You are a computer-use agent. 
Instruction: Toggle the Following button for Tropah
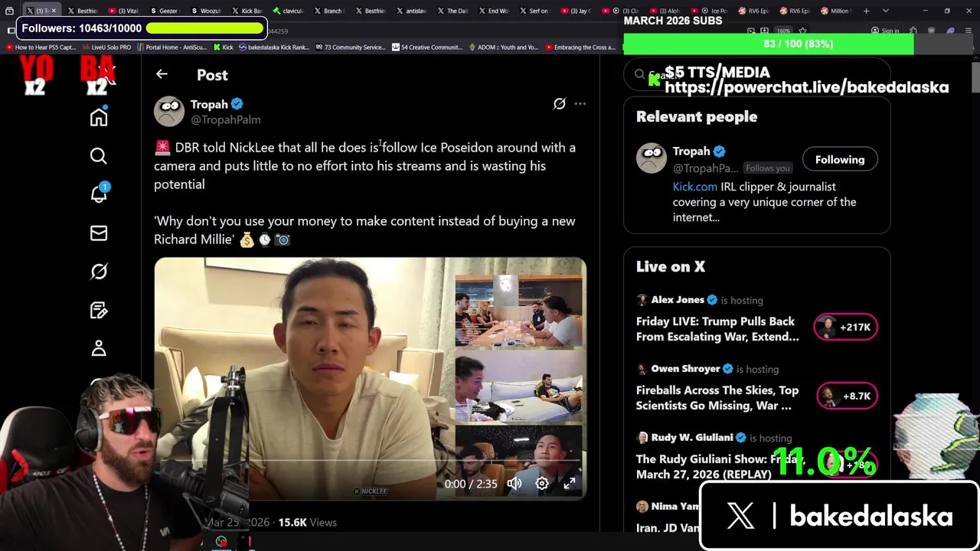tap(840, 159)
